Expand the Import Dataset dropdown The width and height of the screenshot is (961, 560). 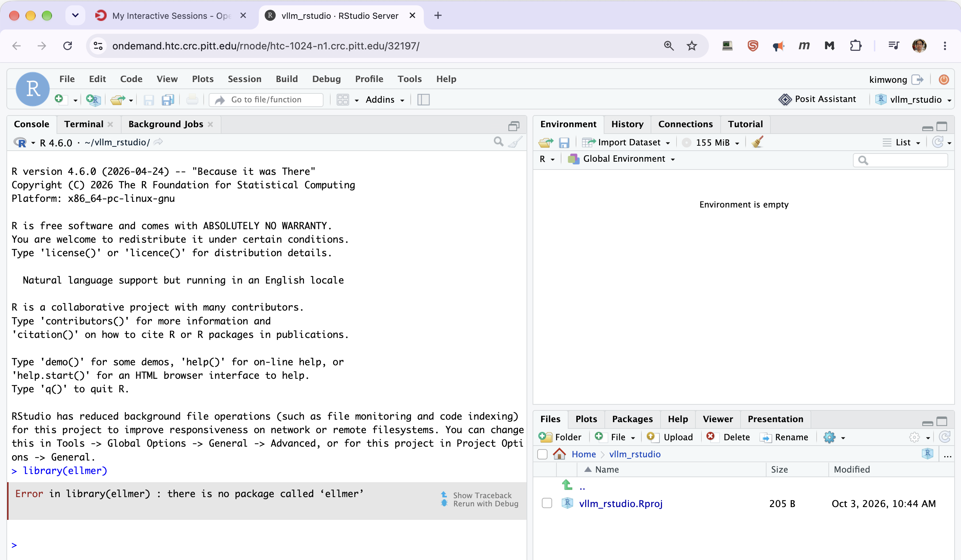tap(626, 142)
